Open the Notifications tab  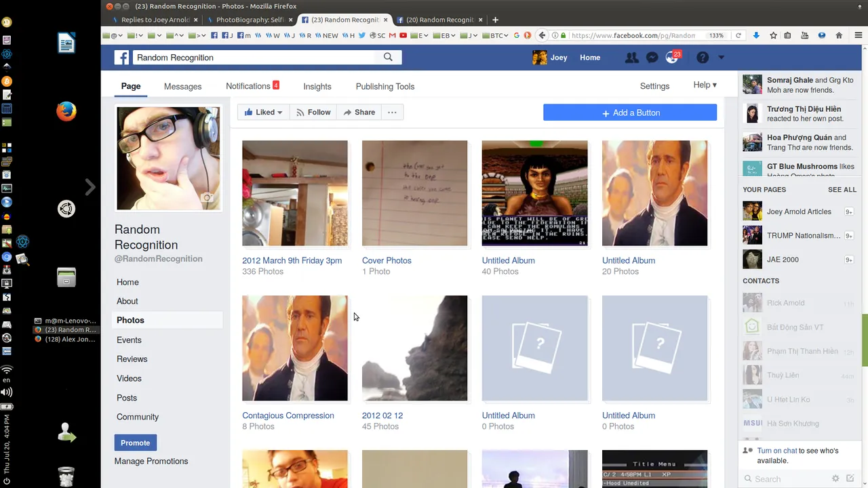(252, 86)
